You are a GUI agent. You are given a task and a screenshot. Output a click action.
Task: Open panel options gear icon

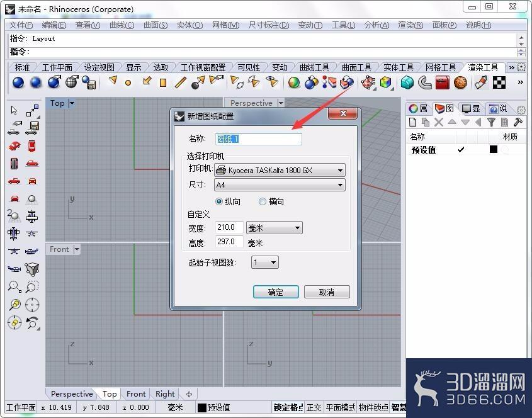click(521, 110)
